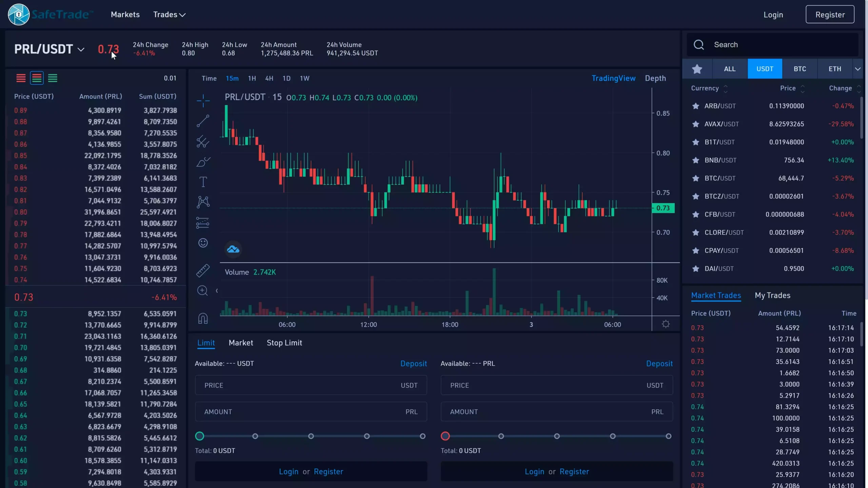This screenshot has height=488, width=868.
Task: Click the red sell amount slider handle
Action: [x=445, y=436]
